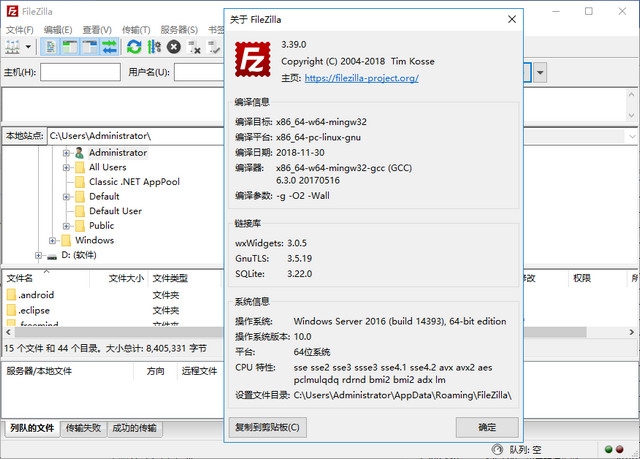Click the reconnect to last server icon

[x=214, y=47]
